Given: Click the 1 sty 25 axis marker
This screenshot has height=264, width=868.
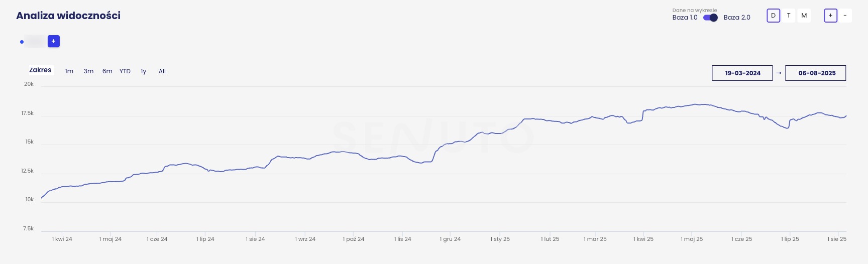Looking at the screenshot, I should [500, 239].
